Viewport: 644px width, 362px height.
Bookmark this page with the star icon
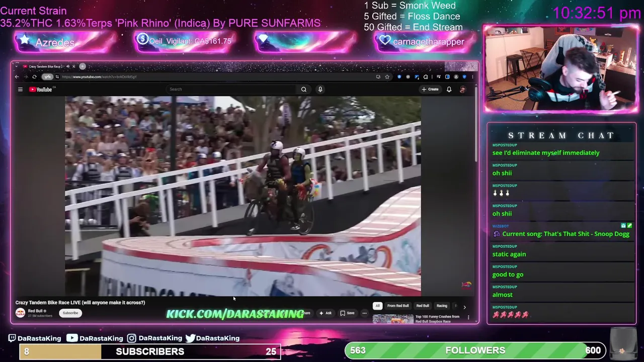387,77
